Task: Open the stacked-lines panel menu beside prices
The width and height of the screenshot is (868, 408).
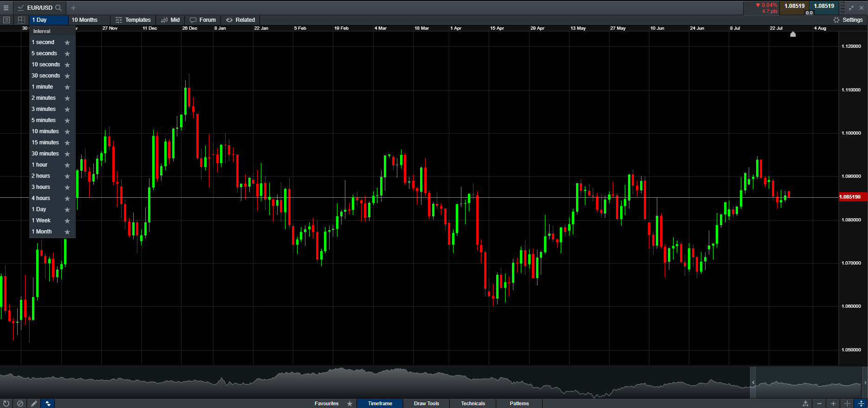Action: click(x=842, y=7)
